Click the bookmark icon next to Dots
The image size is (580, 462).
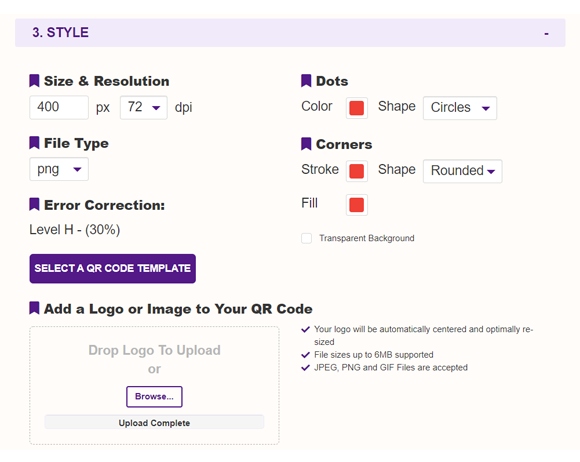click(x=306, y=81)
